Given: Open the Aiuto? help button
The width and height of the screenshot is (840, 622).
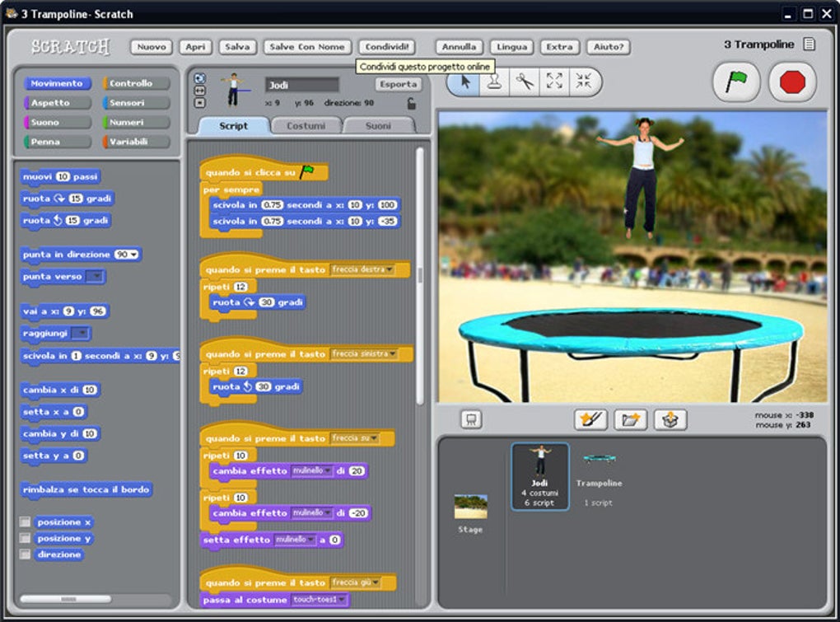Looking at the screenshot, I should click(608, 47).
